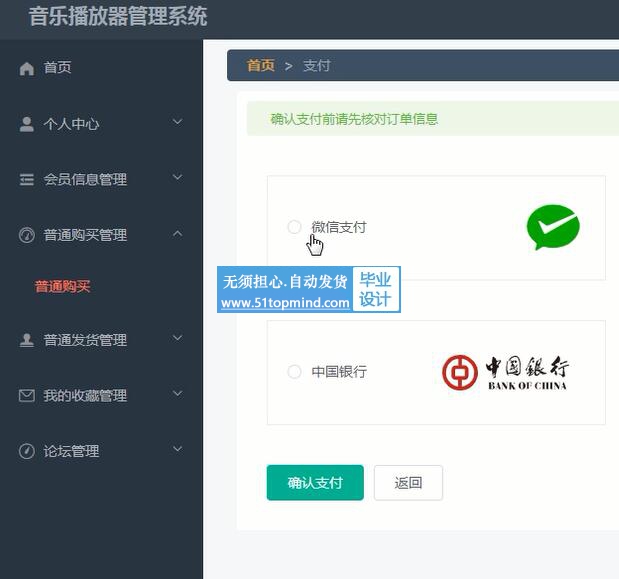Expand 个人中心 using its chevron
This screenshot has height=579, width=619.
point(178,122)
